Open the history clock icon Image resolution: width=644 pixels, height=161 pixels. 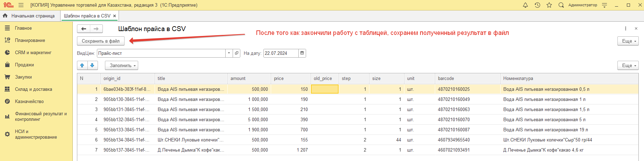(537, 5)
